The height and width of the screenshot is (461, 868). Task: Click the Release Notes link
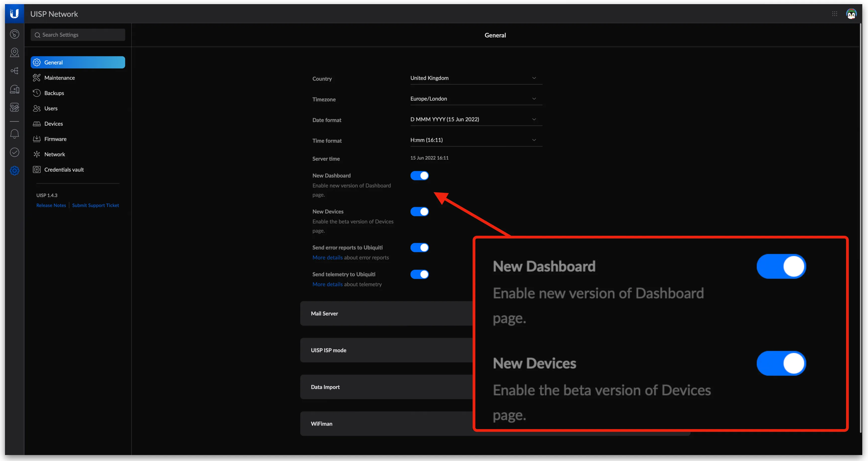51,205
